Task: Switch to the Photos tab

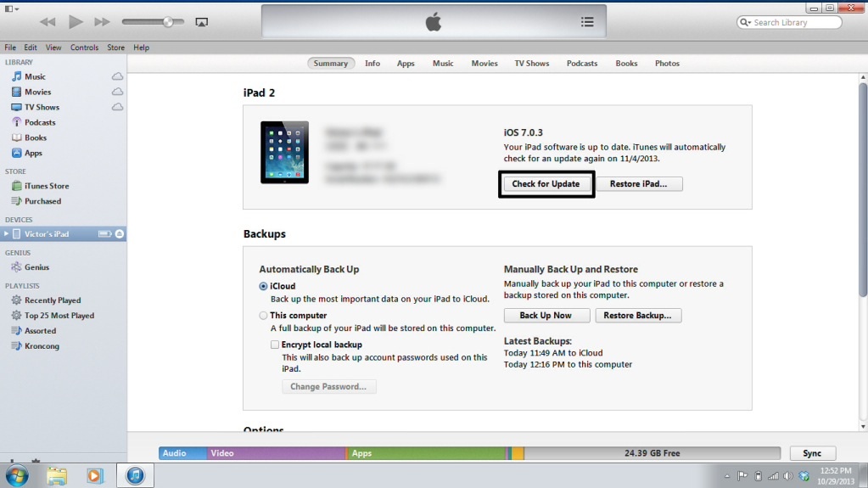Action: (x=667, y=63)
